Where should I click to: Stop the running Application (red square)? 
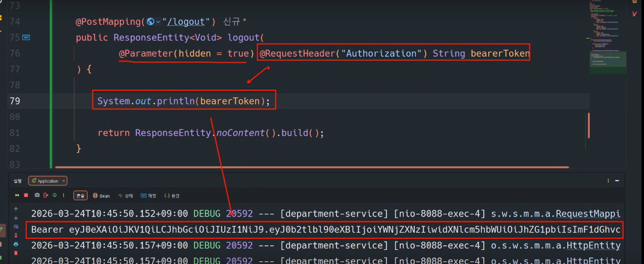tap(26, 195)
